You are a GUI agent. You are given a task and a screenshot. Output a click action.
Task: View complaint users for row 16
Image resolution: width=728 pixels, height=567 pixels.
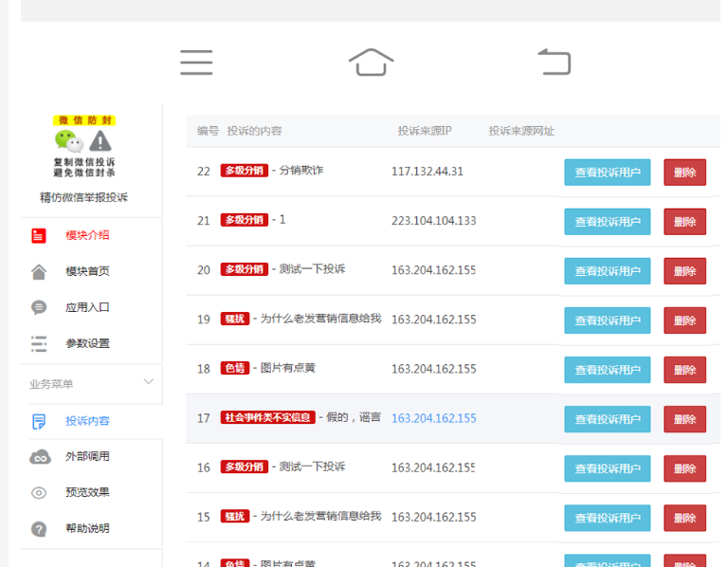[x=608, y=468]
